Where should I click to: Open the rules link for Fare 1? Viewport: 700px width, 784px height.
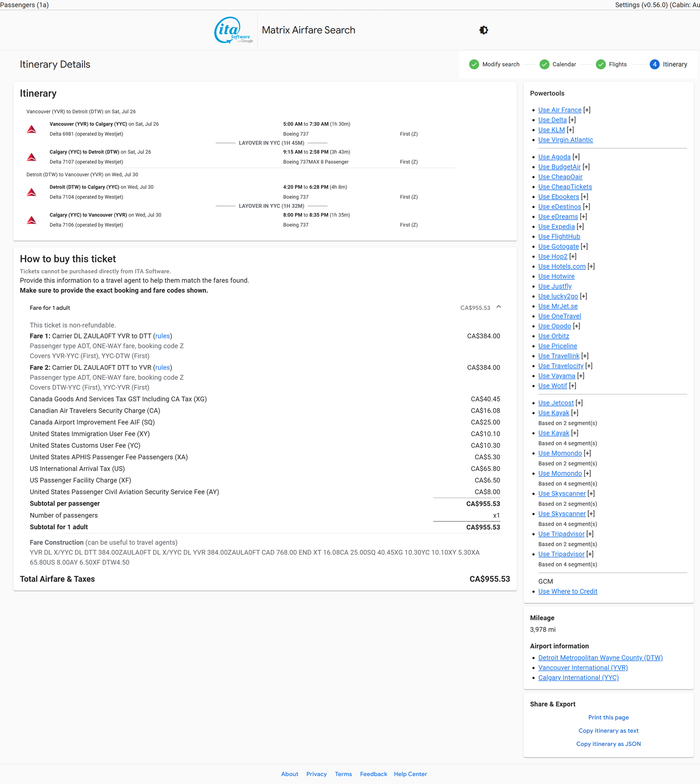coord(162,336)
